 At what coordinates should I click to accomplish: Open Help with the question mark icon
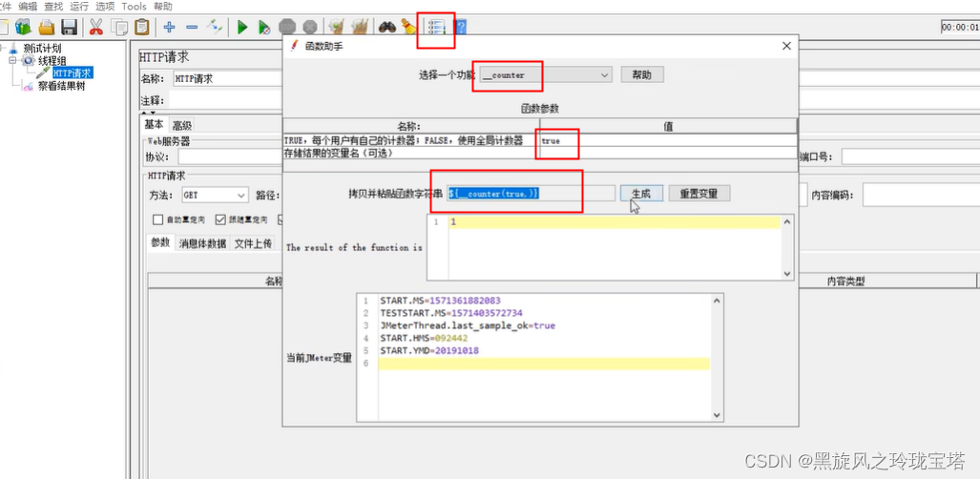pyautogui.click(x=461, y=27)
